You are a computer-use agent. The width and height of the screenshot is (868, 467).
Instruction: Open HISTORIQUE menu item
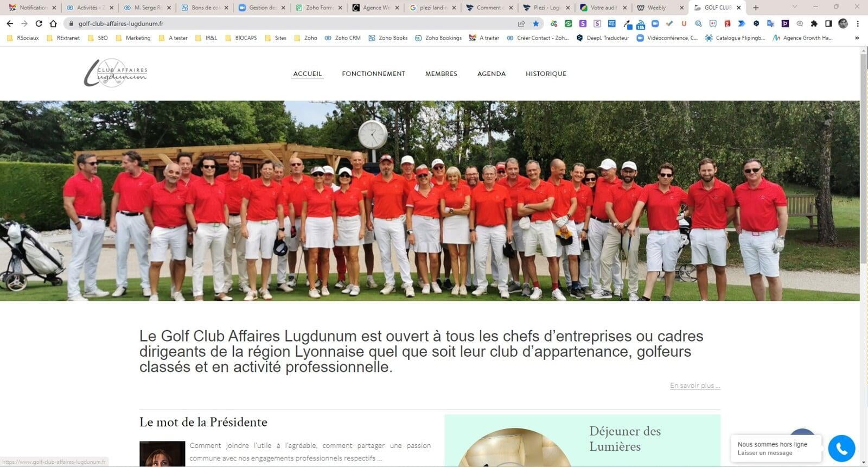[546, 74]
